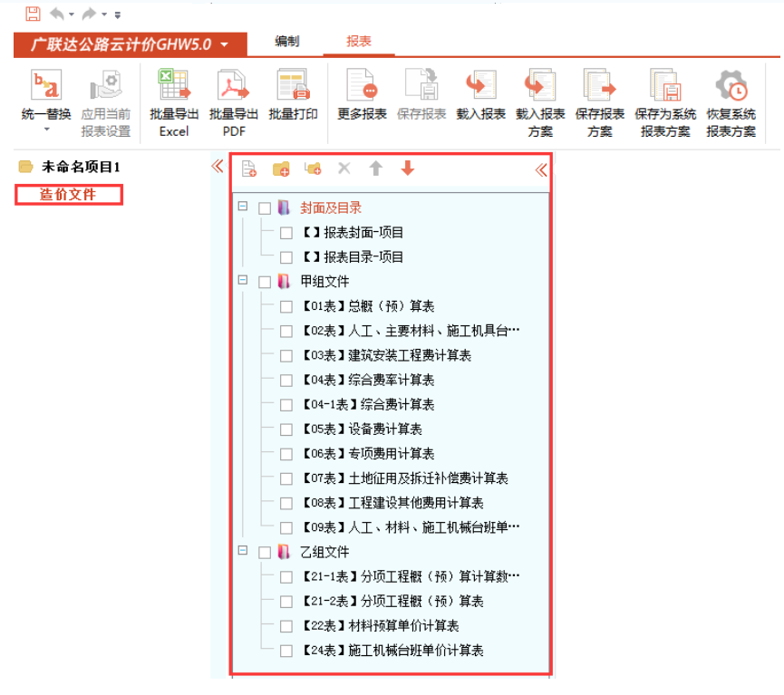Click the 统一替换 (unified replace) icon
784x695 pixels.
[x=45, y=87]
